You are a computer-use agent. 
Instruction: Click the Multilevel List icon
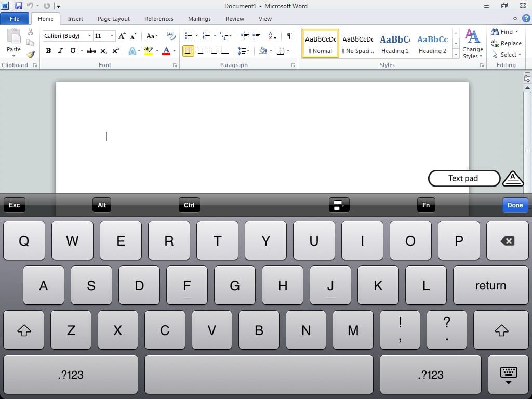[x=224, y=36]
